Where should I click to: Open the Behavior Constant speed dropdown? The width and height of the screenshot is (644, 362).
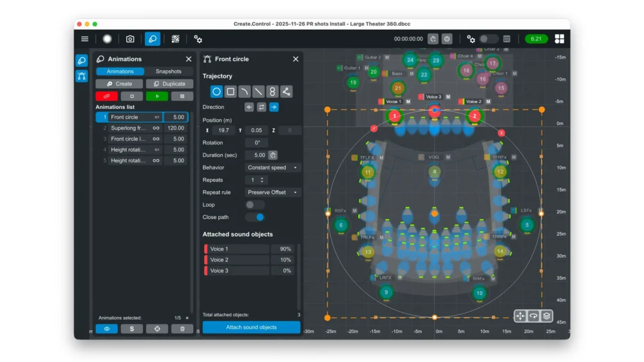(272, 167)
